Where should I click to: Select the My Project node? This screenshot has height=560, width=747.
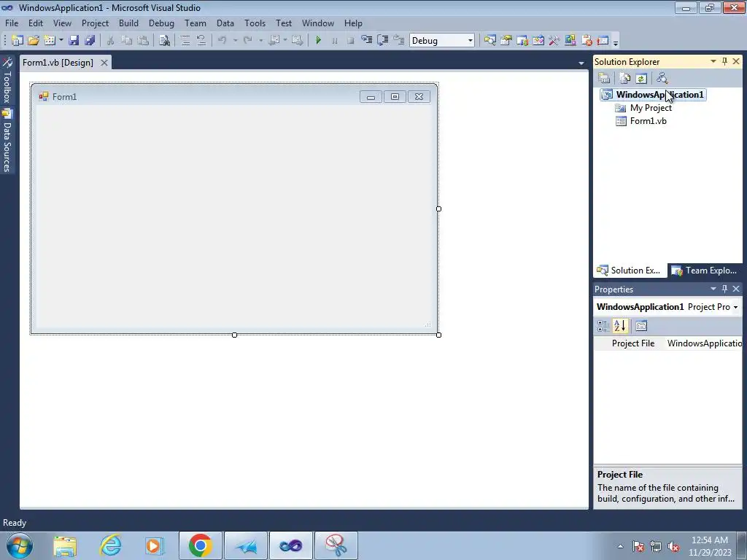click(x=651, y=108)
